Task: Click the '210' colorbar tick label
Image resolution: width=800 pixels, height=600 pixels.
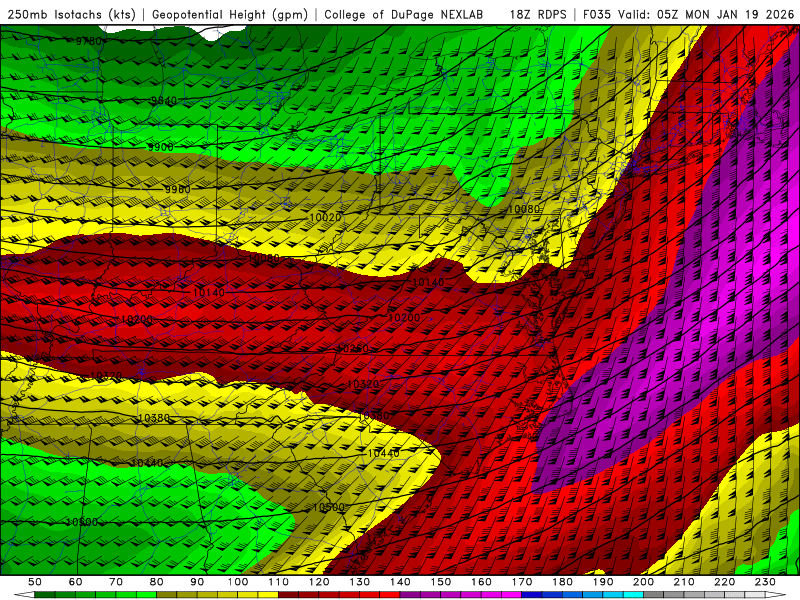Action: click(684, 582)
